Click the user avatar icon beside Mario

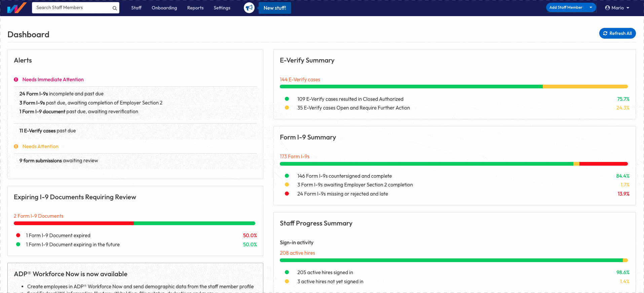coord(607,8)
